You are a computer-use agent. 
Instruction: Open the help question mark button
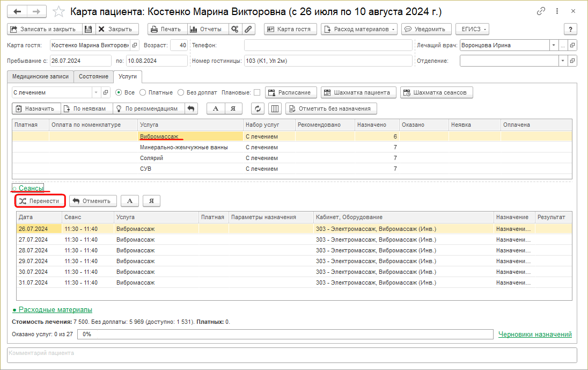(570, 30)
